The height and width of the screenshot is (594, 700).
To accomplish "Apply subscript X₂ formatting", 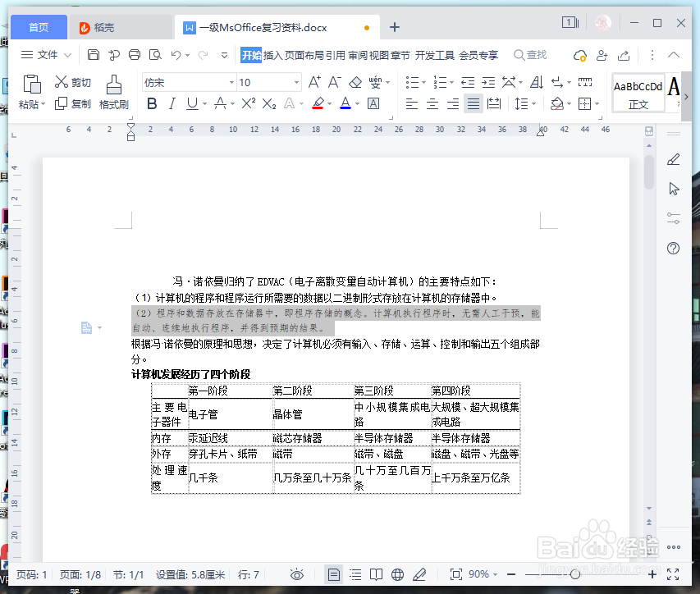I will (x=268, y=104).
